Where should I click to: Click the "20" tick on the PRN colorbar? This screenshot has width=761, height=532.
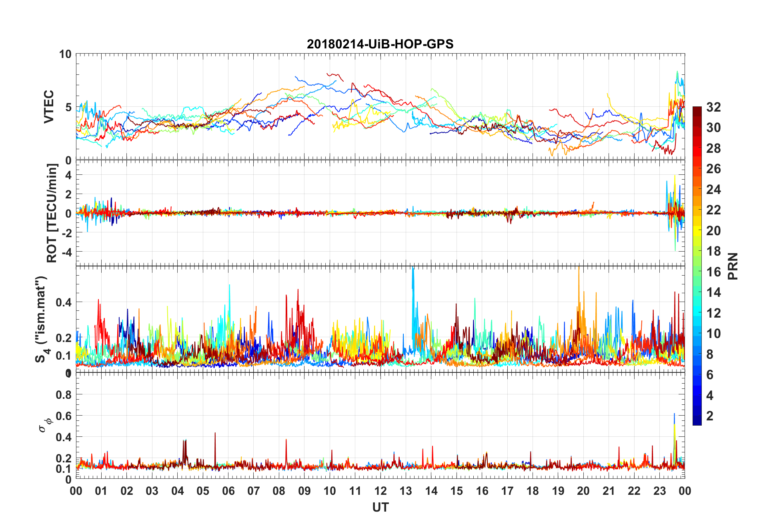[x=714, y=230]
